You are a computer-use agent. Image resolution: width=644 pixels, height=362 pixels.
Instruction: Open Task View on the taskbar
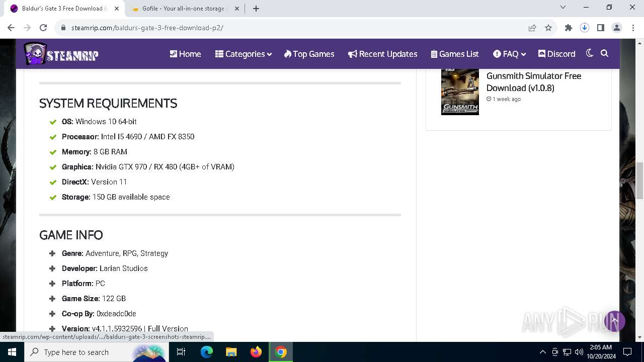pyautogui.click(x=182, y=352)
